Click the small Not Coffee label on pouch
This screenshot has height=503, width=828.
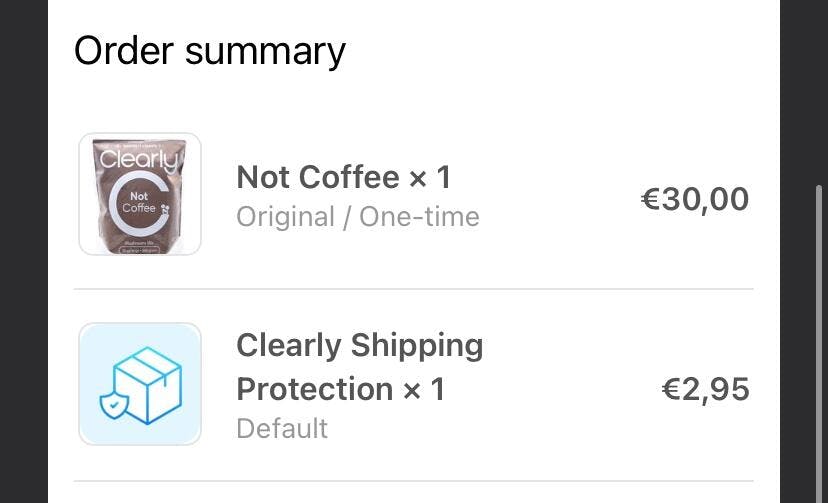[x=139, y=203]
